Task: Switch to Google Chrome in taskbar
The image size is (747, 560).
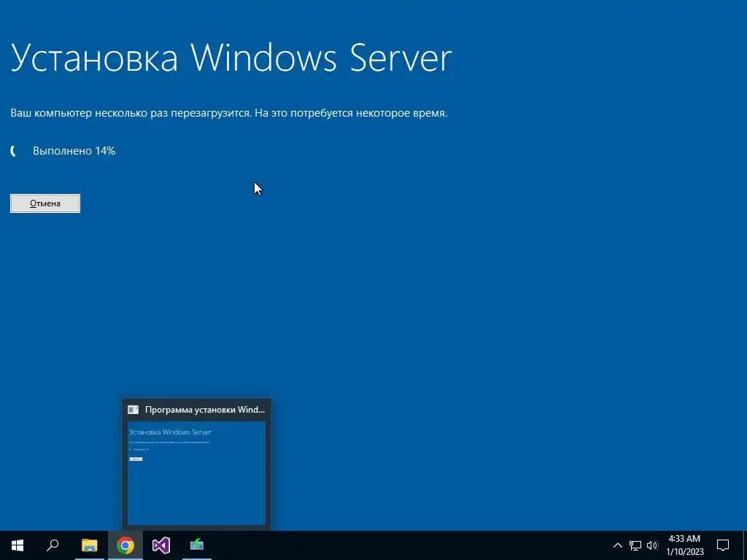Action: pyautogui.click(x=125, y=545)
